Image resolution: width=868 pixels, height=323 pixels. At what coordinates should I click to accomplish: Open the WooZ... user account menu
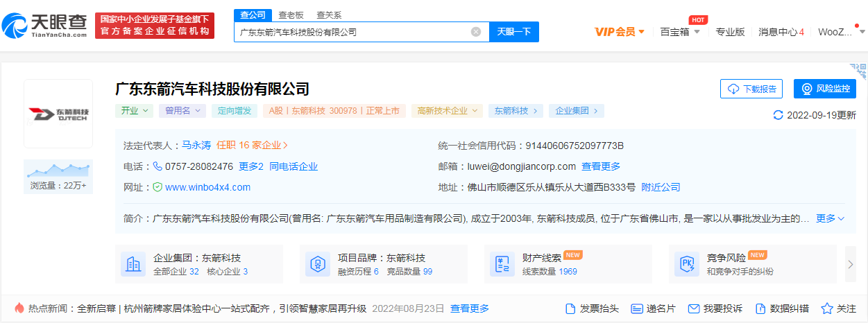(840, 32)
